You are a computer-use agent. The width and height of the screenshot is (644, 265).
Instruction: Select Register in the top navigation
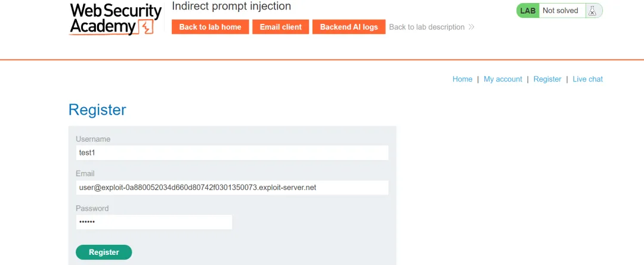[x=547, y=79]
